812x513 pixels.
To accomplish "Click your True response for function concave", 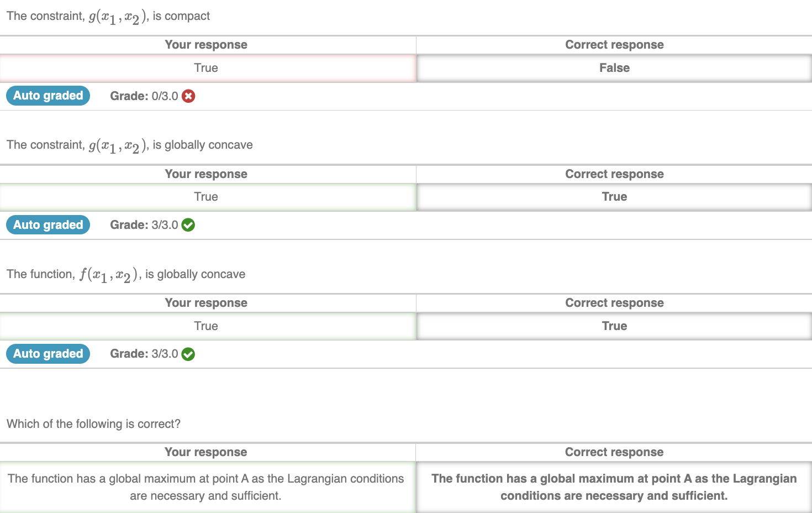I will point(208,326).
